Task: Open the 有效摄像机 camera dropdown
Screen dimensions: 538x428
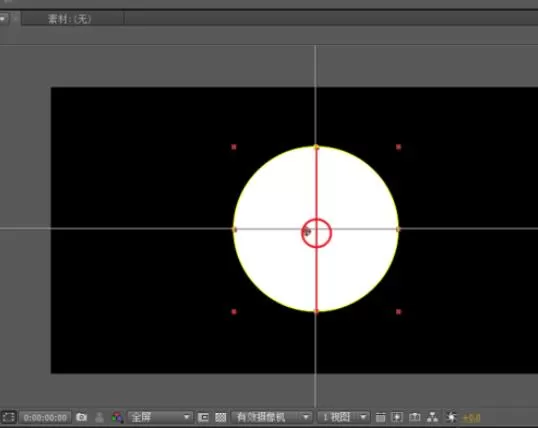Action: (271, 417)
